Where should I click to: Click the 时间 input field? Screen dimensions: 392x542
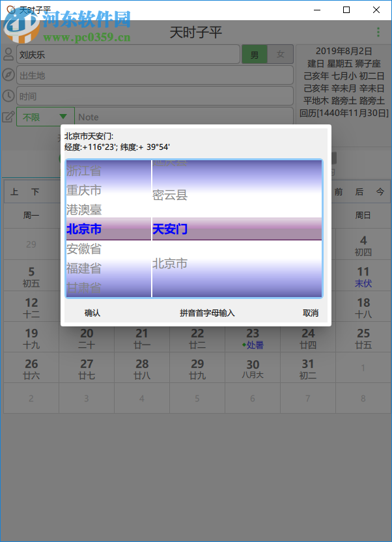155,96
